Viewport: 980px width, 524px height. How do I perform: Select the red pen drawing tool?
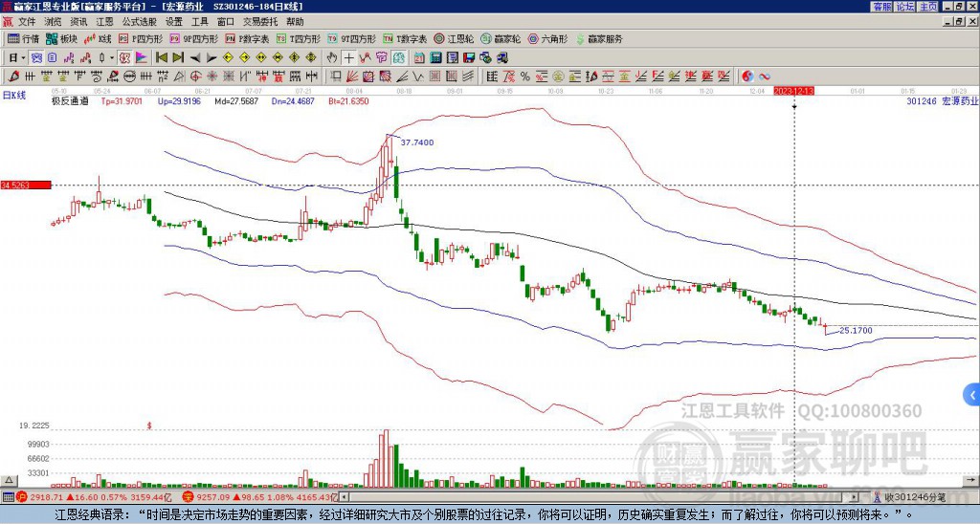[x=12, y=76]
